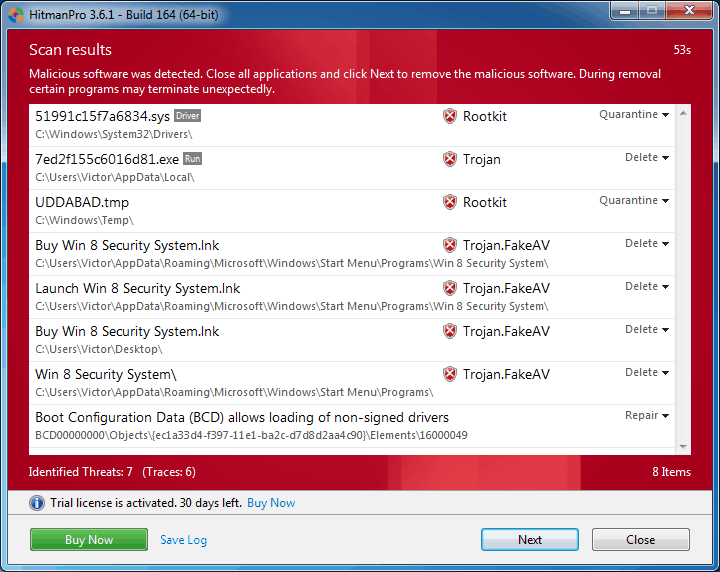Open Delete dropdown for Desktop Buy Win 8 shortcut
Image resolution: width=720 pixels, height=572 pixels.
(x=647, y=330)
